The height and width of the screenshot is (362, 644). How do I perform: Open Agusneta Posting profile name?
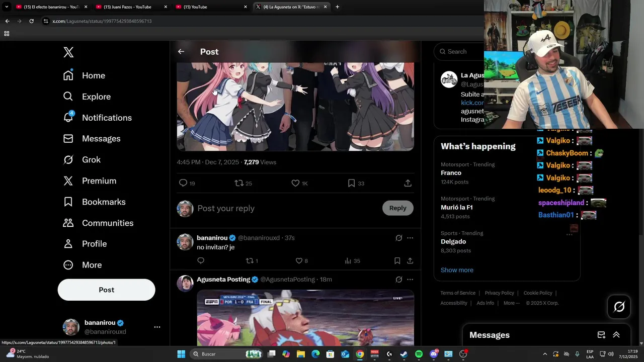coord(223,280)
